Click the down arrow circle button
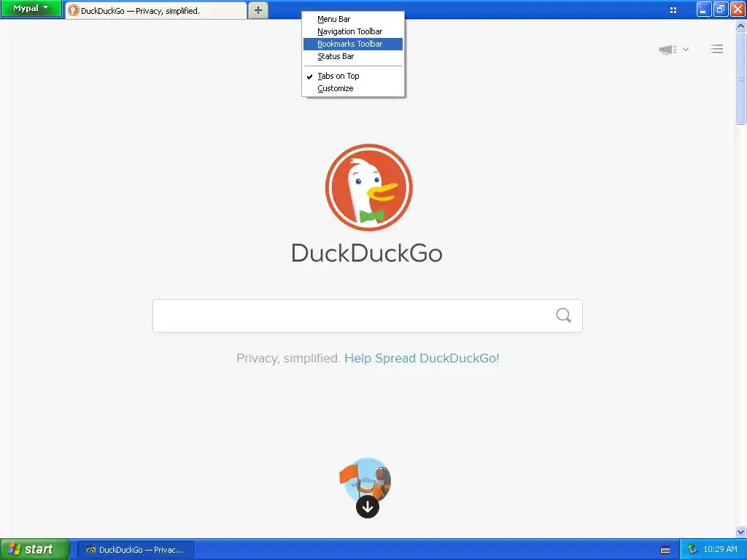This screenshot has height=560, width=747. tap(368, 507)
